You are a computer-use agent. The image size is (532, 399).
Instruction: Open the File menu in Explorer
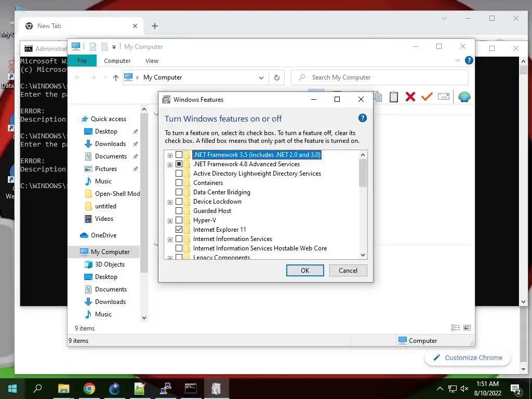click(x=82, y=61)
